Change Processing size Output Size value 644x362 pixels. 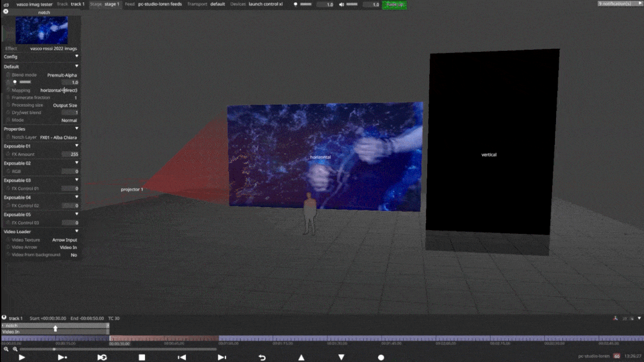pyautogui.click(x=65, y=105)
